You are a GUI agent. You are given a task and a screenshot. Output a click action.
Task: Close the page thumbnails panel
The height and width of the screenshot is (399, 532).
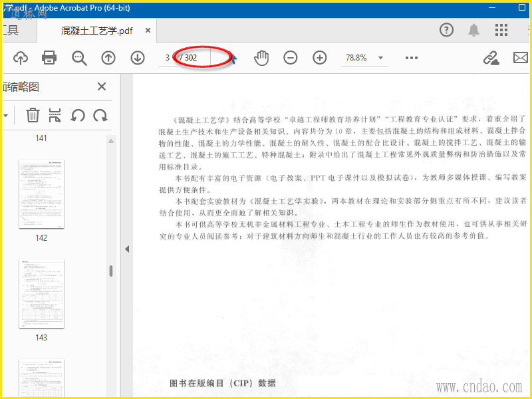102,86
